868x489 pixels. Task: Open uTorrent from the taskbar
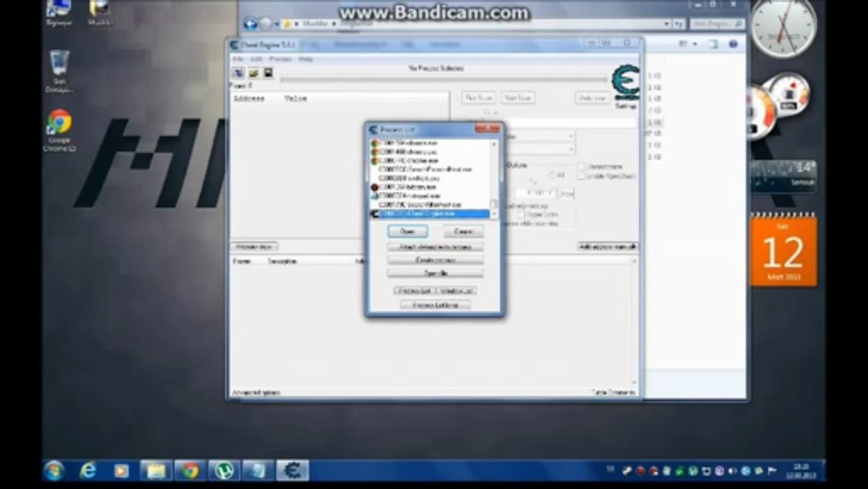[x=224, y=470]
